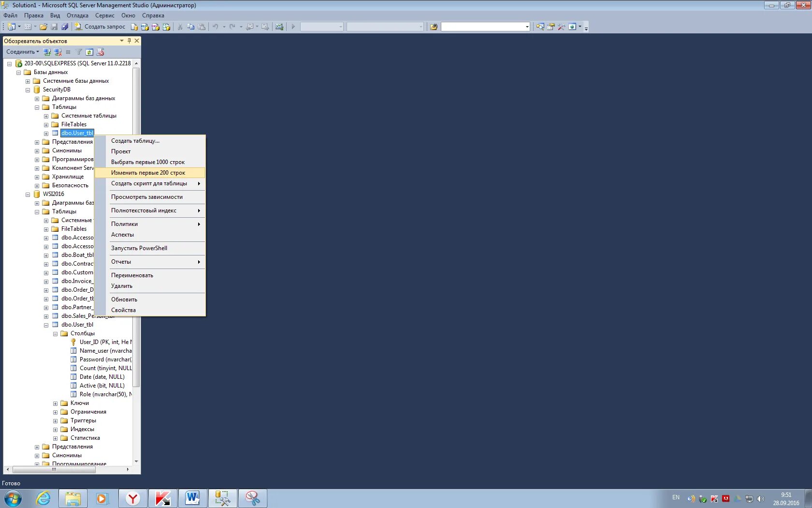Open Object Explorer window position dropdown arrow

(122, 41)
